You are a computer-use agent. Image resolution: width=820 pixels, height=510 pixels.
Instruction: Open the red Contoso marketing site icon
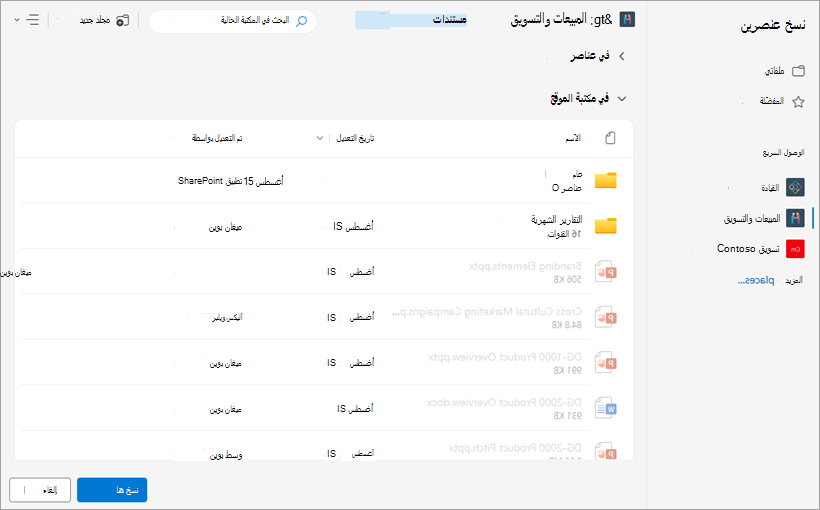(x=795, y=249)
